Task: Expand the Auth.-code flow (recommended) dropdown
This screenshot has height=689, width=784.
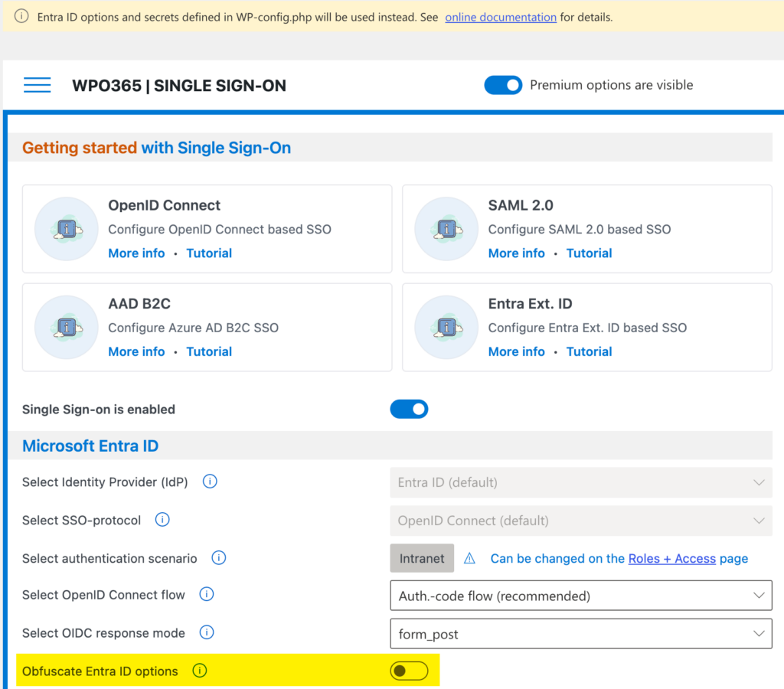Action: pos(581,596)
